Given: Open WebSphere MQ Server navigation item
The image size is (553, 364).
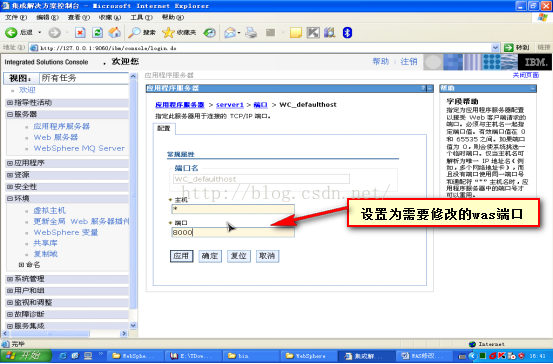Looking at the screenshot, I should click(79, 148).
